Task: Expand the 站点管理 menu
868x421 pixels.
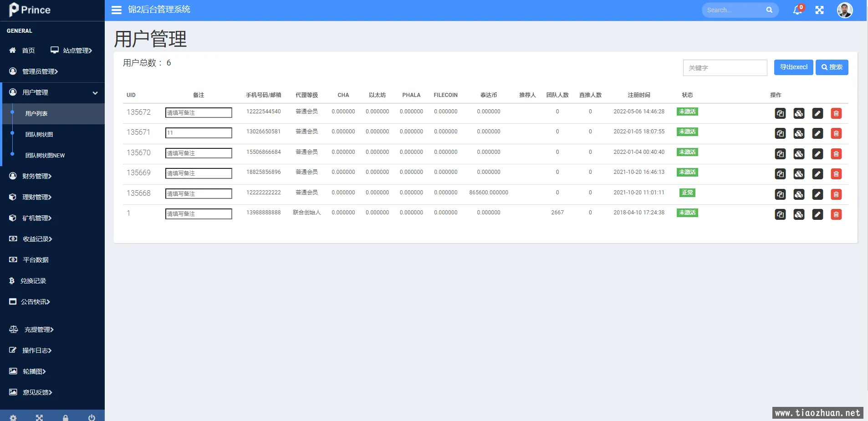Action: click(x=71, y=51)
